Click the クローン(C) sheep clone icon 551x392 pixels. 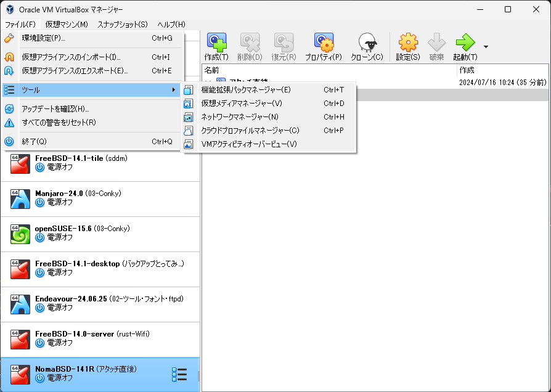(367, 43)
